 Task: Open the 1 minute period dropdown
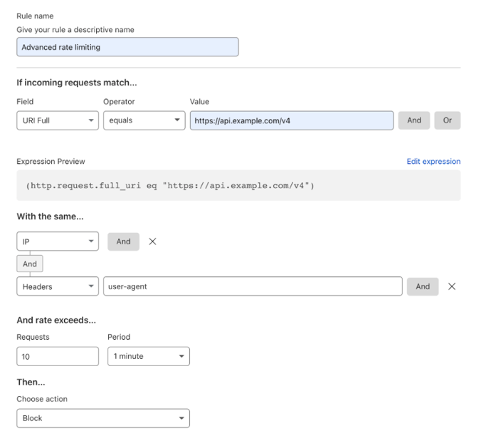149,356
